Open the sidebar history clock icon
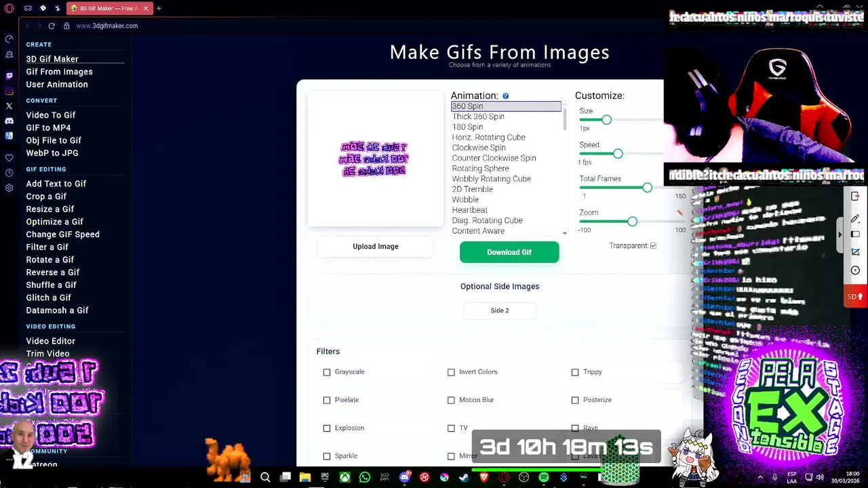 pos(9,173)
